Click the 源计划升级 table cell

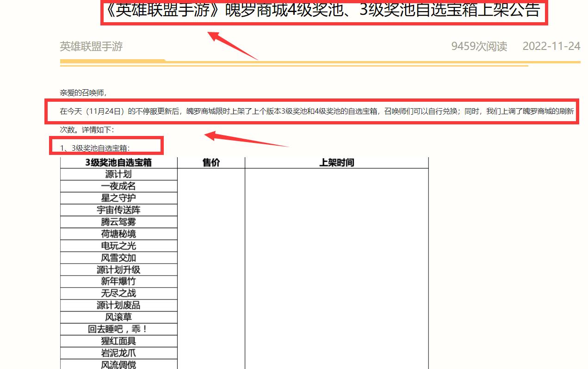(118, 270)
